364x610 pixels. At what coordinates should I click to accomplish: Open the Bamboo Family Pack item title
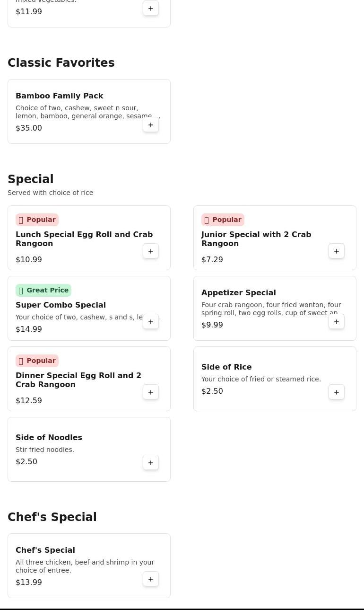point(60,96)
